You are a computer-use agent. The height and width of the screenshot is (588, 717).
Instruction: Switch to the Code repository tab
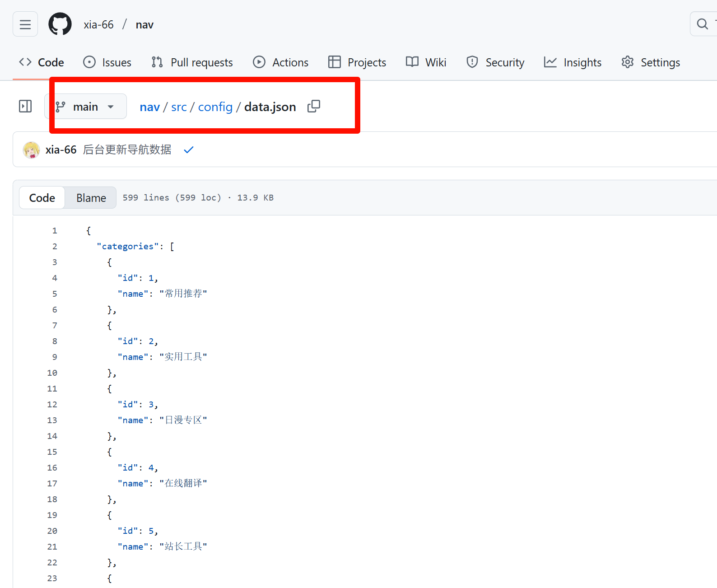tap(42, 62)
